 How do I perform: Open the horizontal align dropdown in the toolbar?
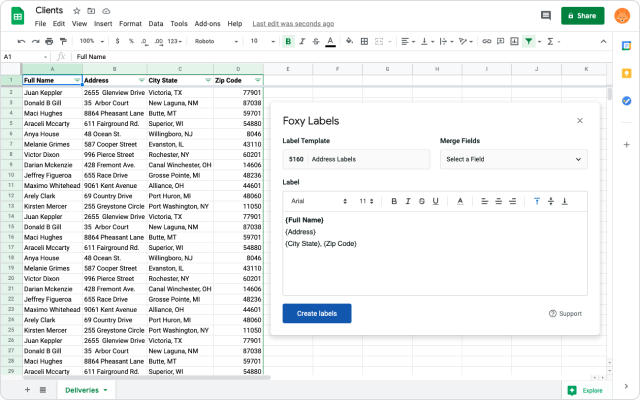coord(408,41)
